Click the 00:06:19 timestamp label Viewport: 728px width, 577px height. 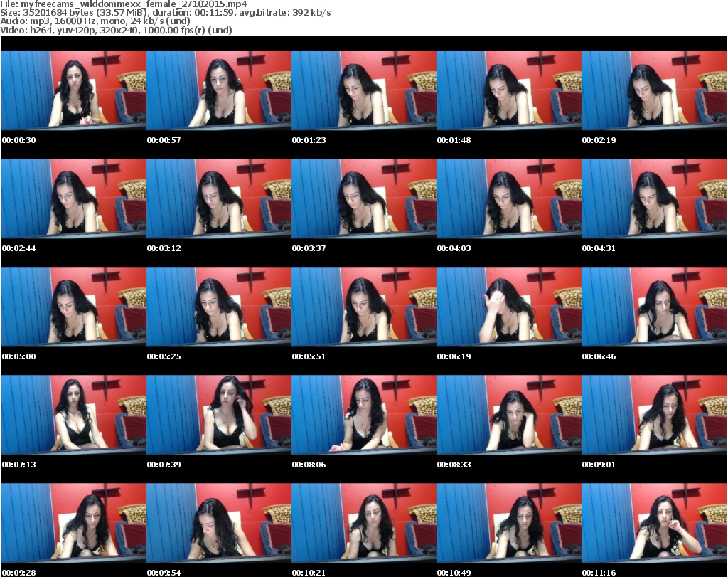coord(454,356)
